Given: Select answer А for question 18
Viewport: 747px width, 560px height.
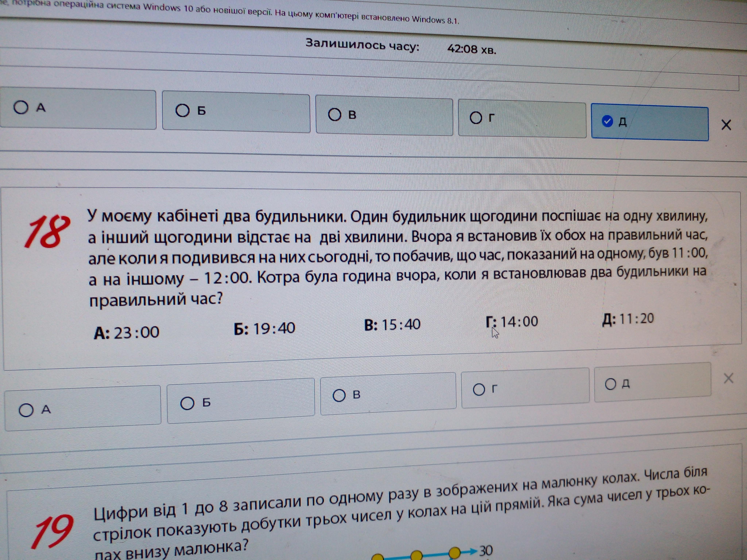Looking at the screenshot, I should 26,411.
